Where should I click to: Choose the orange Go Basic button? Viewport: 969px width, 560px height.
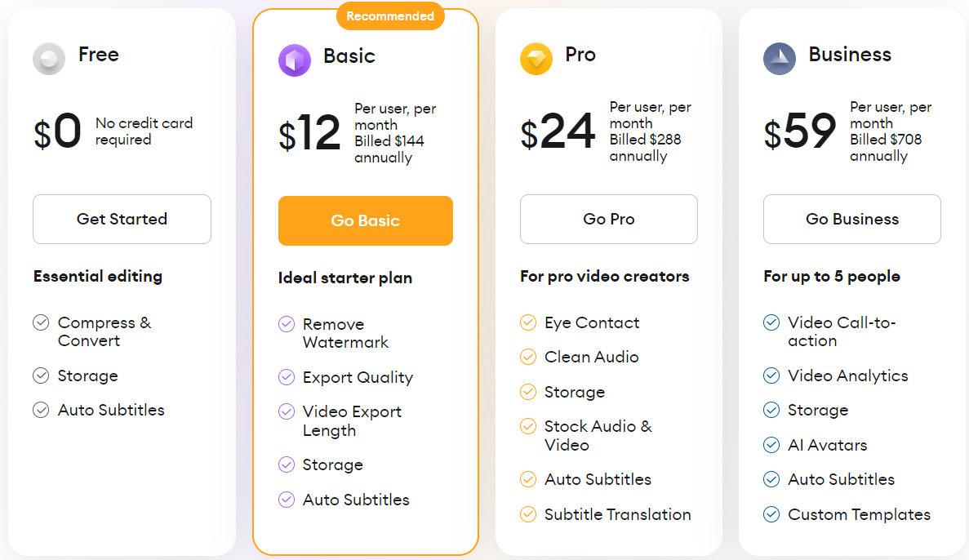click(365, 220)
